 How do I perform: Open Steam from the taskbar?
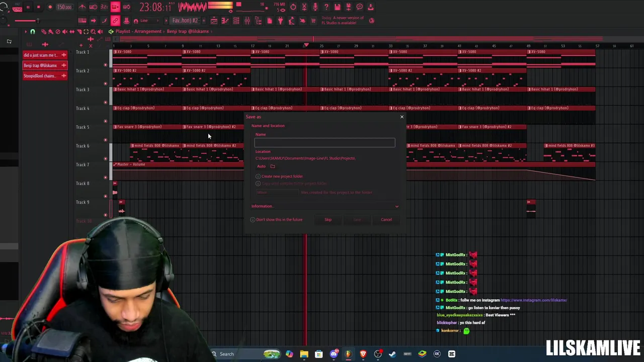coord(392,354)
